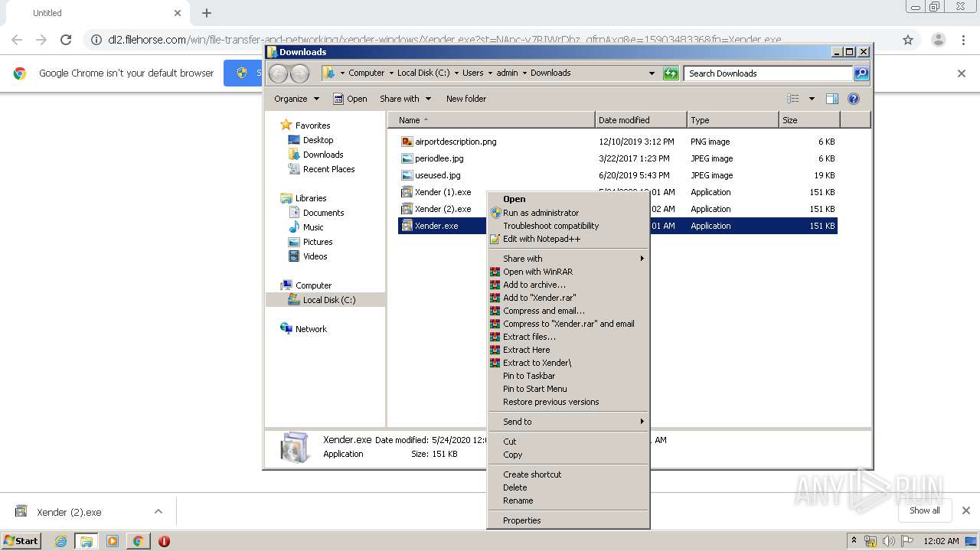Viewport: 980px width, 551px height.
Task: Select Local Disk (C:) in navigation pane
Action: click(329, 300)
